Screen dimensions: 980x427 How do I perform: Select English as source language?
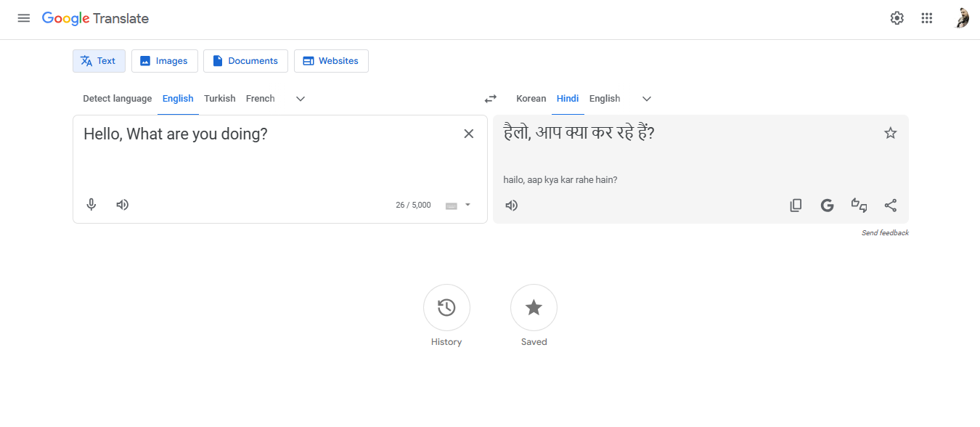pos(178,99)
